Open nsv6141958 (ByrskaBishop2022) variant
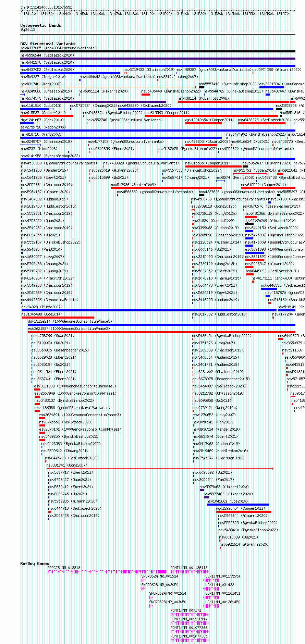Image resolution: width=305 pixels, height=644 pixels. click(50, 156)
